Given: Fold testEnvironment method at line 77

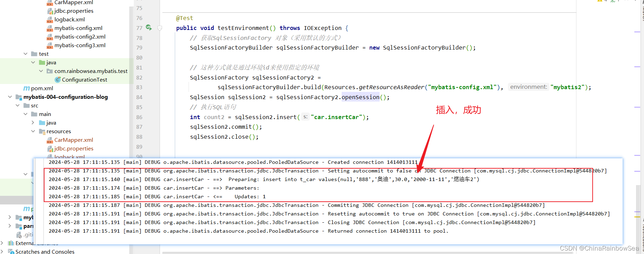Looking at the screenshot, I should click(x=160, y=28).
